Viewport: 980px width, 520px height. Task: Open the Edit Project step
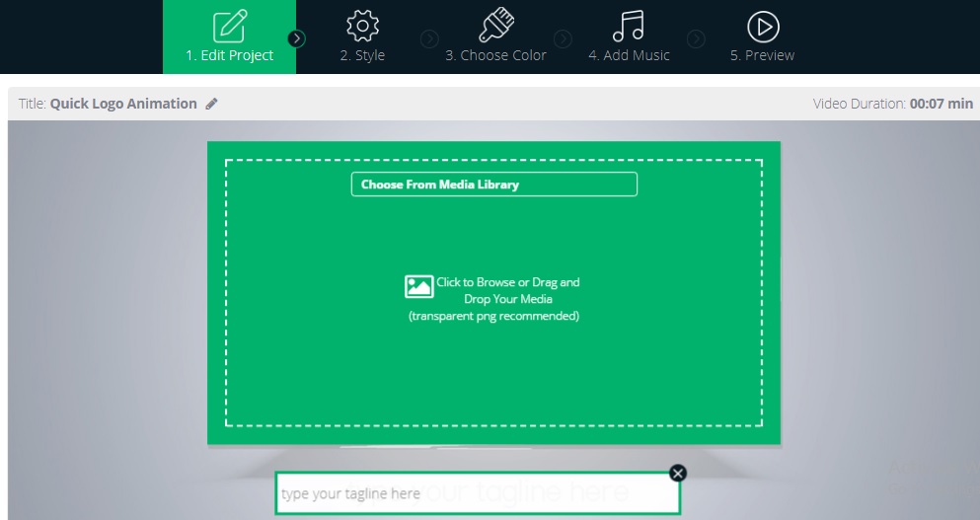(229, 37)
